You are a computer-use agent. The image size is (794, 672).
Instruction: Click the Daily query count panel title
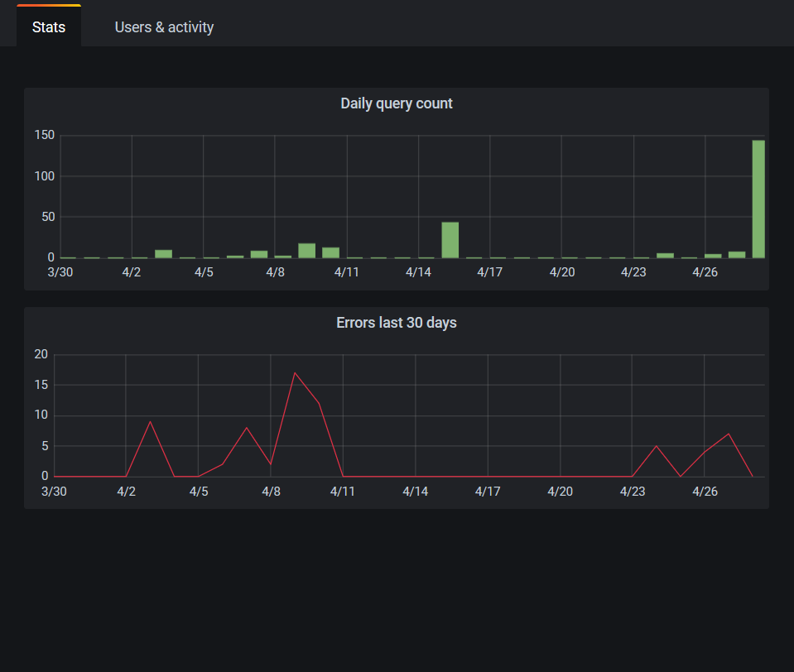point(396,103)
